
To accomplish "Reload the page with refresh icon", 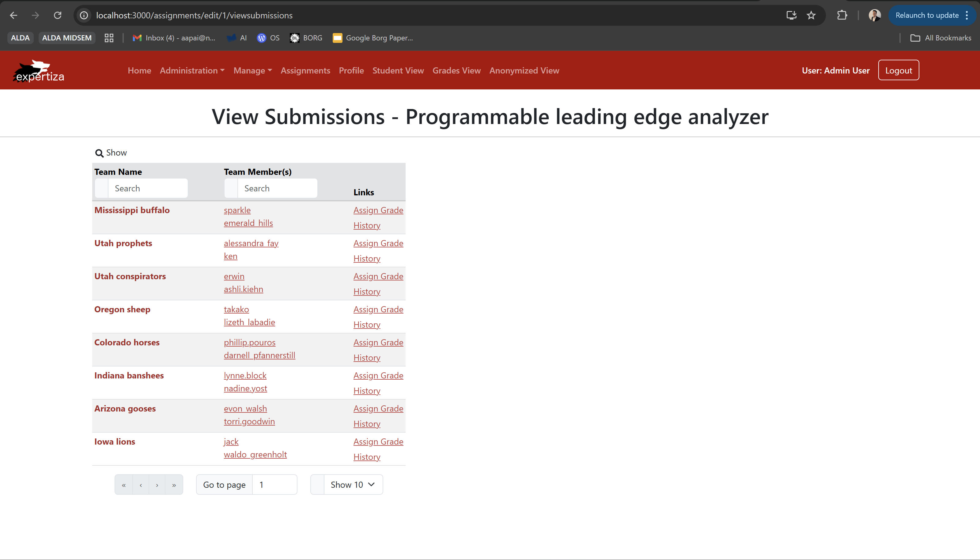I will pyautogui.click(x=58, y=15).
